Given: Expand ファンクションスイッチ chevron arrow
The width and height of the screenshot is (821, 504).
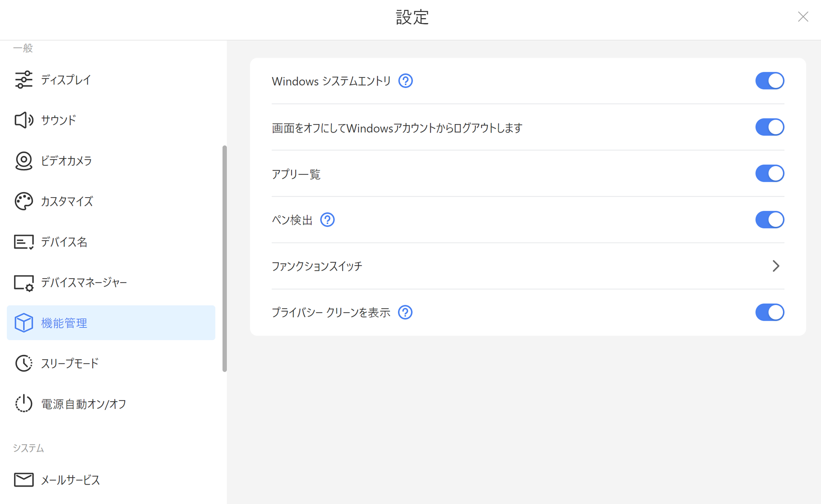Looking at the screenshot, I should tap(776, 266).
